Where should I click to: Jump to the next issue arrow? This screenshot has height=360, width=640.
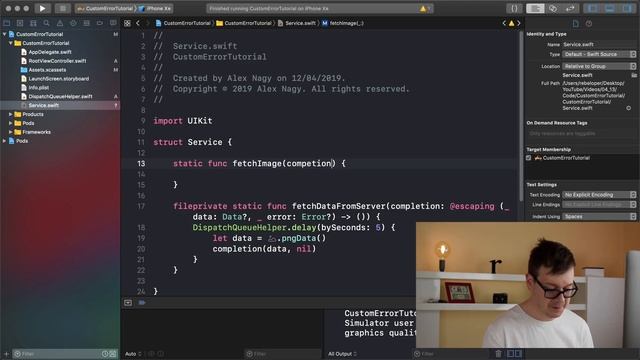tap(519, 23)
